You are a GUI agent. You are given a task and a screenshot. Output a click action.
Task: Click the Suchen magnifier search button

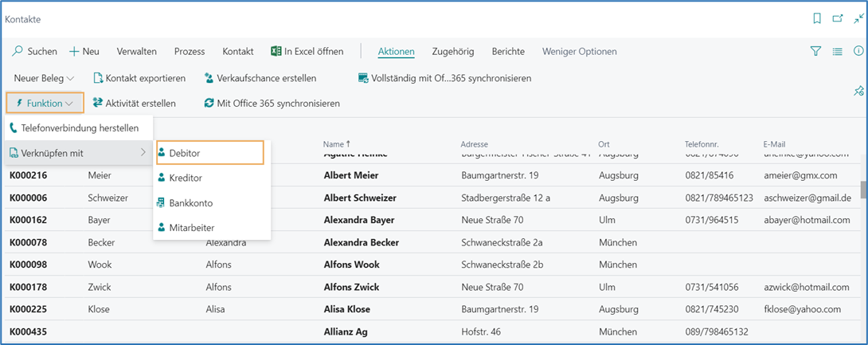(x=35, y=51)
